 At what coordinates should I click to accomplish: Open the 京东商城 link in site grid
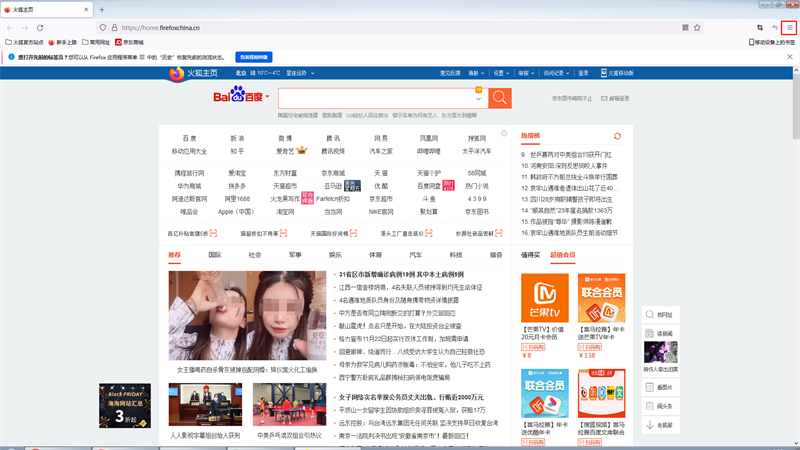tap(333, 173)
